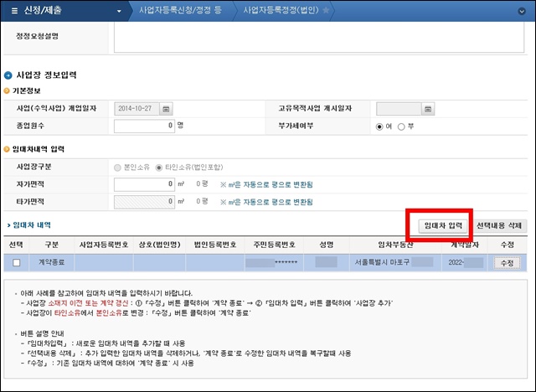Select 부가세여부 여 radio button
Image resolution: width=536 pixels, height=392 pixels.
pos(379,126)
